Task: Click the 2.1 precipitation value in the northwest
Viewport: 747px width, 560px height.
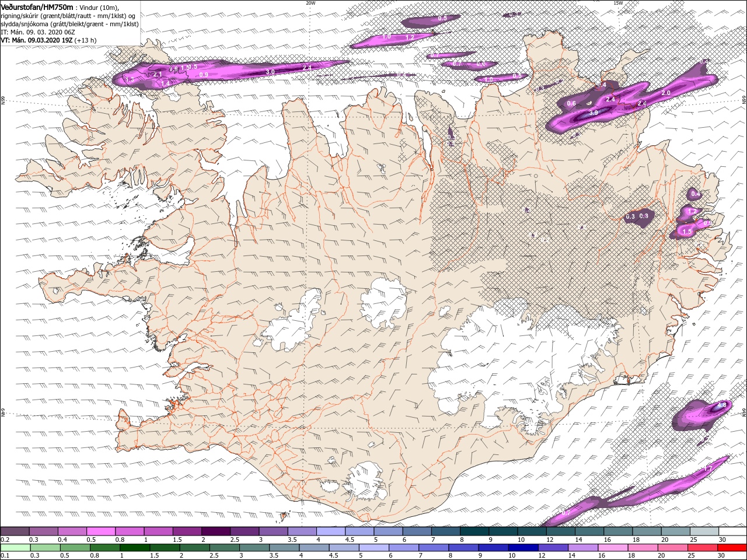Action: 157,75
